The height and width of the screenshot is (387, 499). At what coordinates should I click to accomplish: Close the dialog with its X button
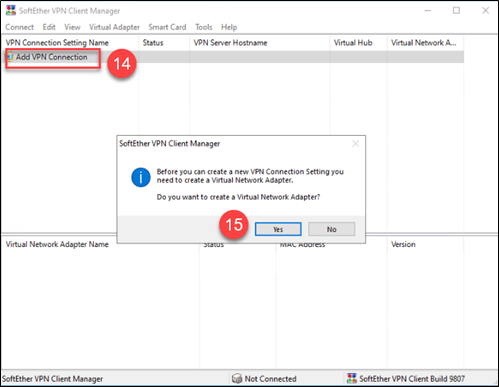coord(356,144)
